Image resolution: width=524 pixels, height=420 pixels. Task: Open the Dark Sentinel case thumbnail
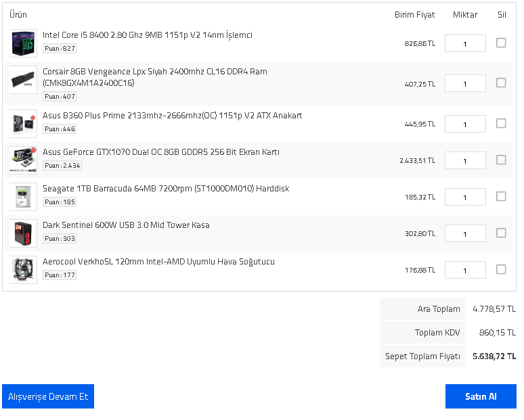(x=24, y=233)
